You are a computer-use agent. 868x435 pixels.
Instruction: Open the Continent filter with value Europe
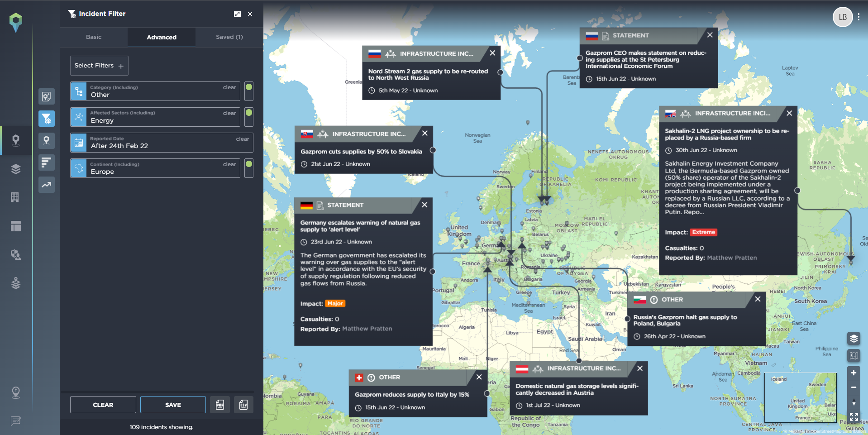(x=155, y=168)
